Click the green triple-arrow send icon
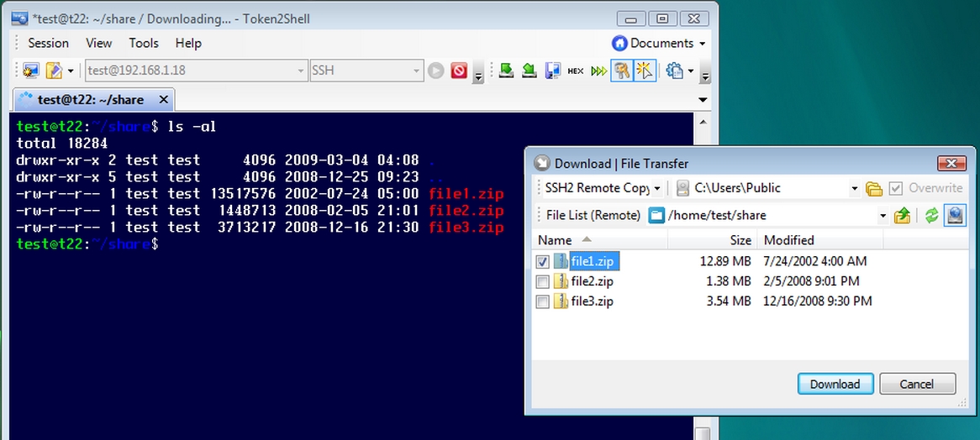 point(598,71)
